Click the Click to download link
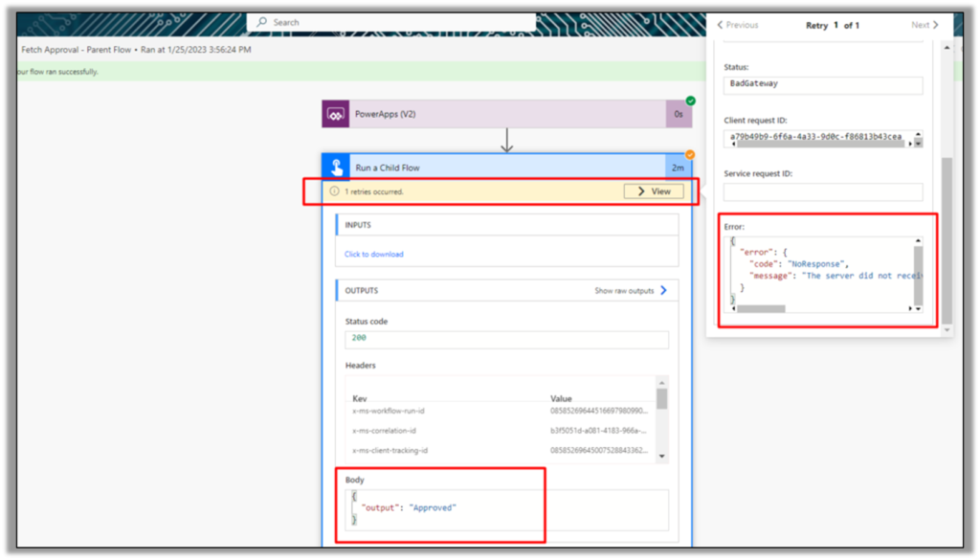The image size is (980, 560). coord(374,255)
